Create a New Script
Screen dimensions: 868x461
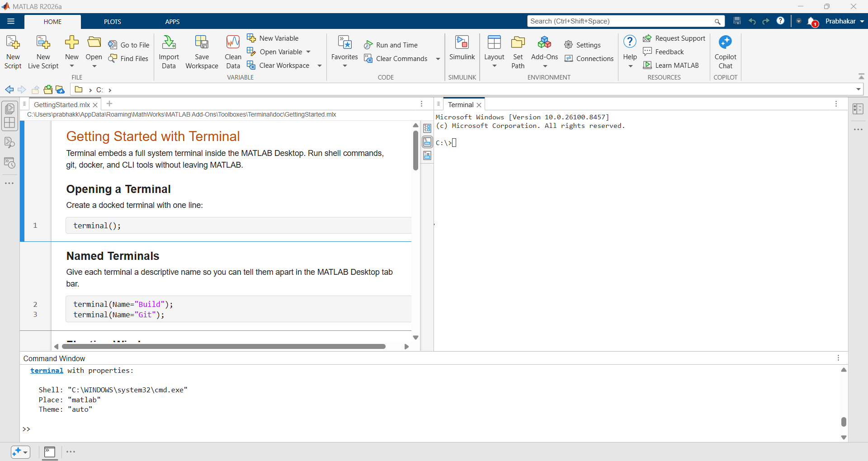tap(13, 52)
